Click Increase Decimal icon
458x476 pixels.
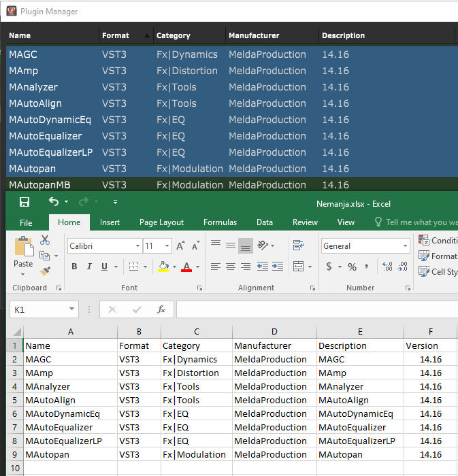pos(387,267)
